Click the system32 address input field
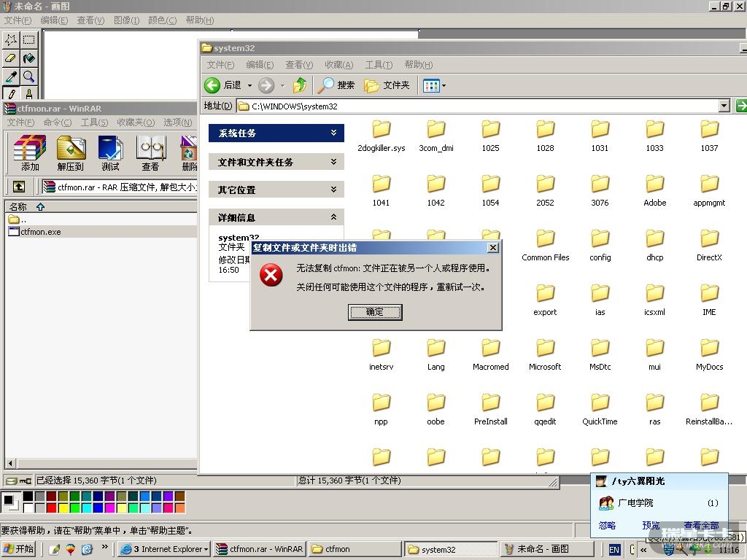 pos(477,106)
